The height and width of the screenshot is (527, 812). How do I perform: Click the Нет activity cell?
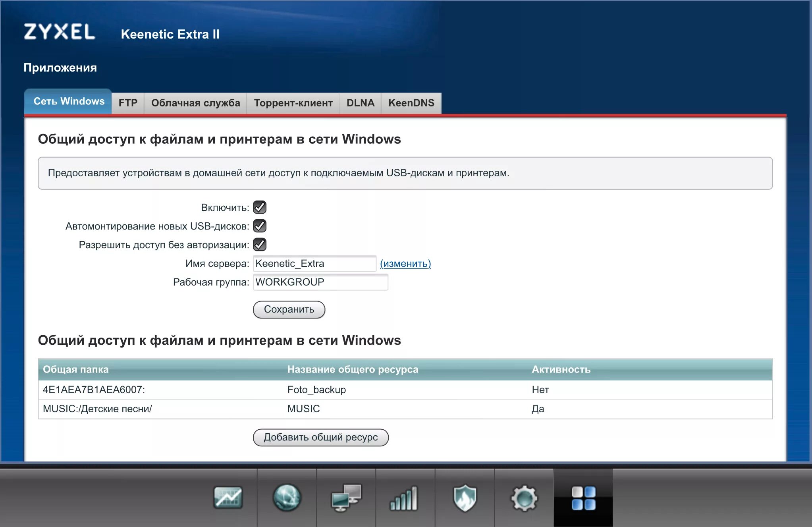540,390
